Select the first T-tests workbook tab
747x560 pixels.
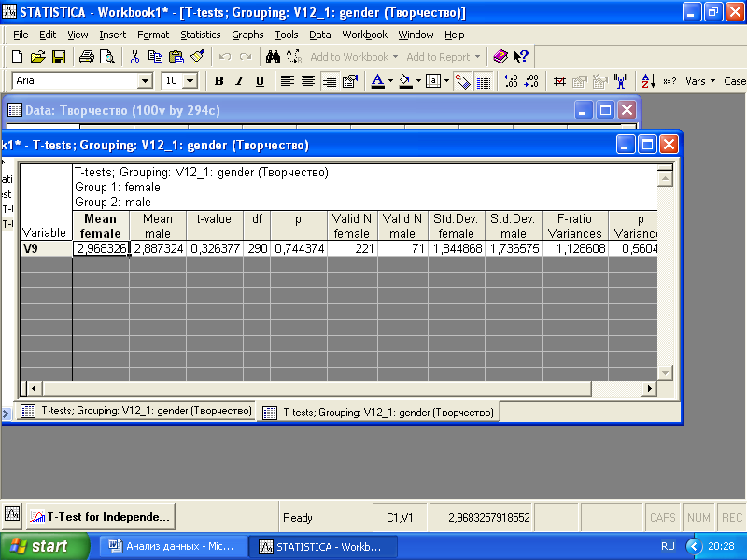(136, 411)
